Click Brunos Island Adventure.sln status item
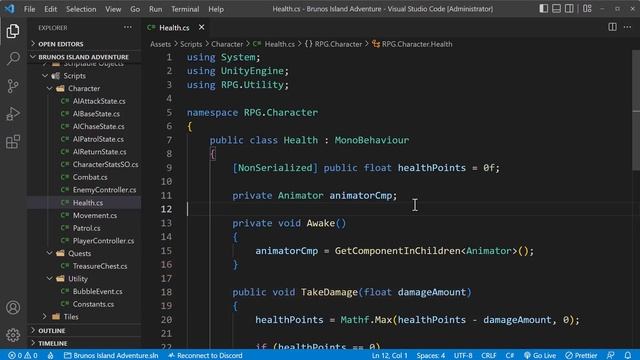Viewport: 640px width, 360px height. (111, 356)
